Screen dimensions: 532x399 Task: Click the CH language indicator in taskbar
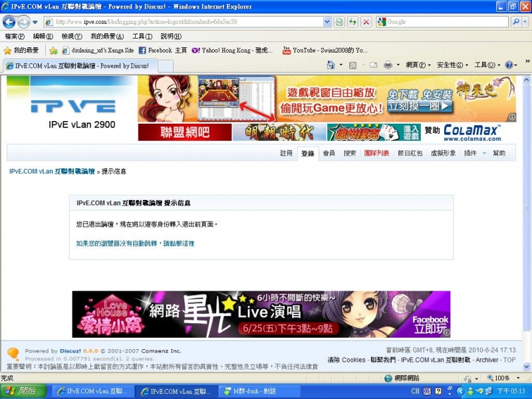(416, 390)
